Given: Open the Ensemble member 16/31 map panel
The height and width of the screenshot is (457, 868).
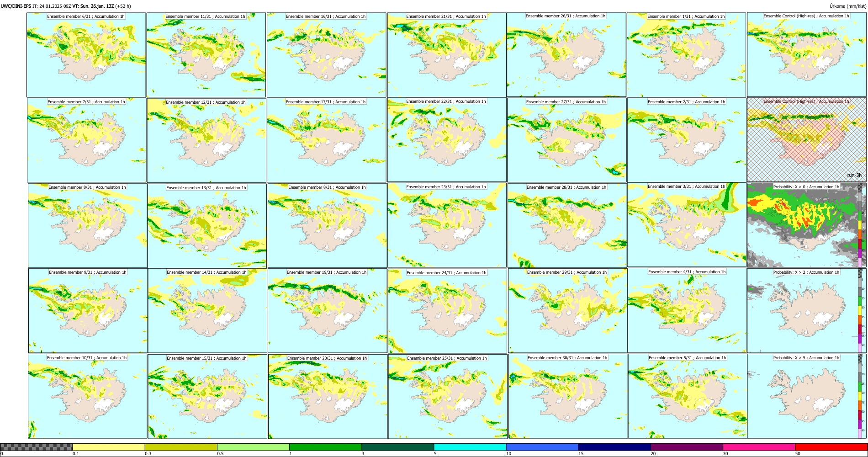Looking at the screenshot, I should tap(326, 55).
